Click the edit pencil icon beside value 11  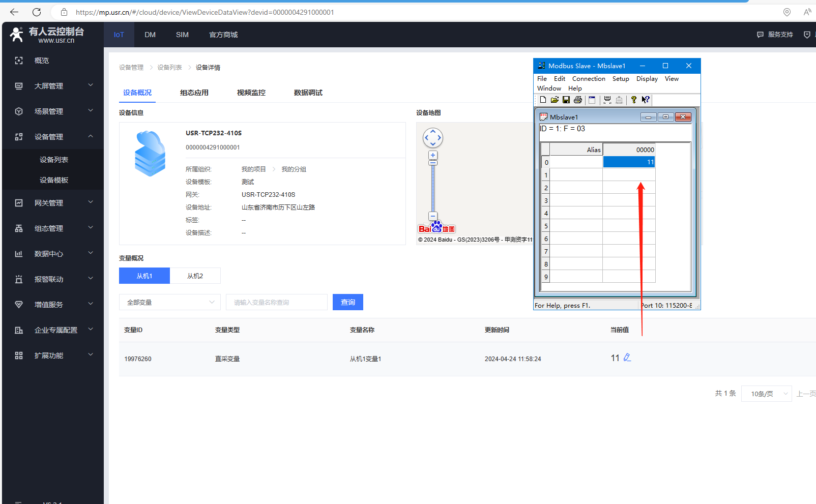pos(627,358)
